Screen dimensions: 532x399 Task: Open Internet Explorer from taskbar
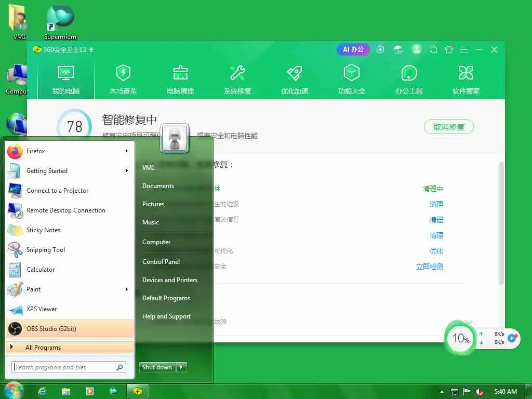42,392
